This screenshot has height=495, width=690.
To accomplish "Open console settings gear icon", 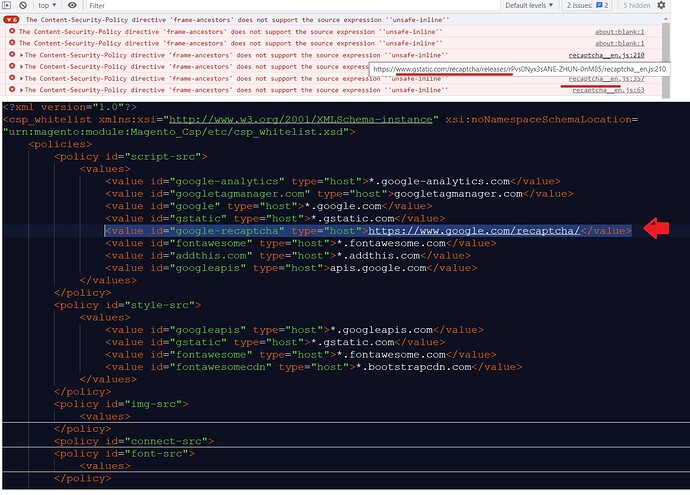I will (x=661, y=5).
